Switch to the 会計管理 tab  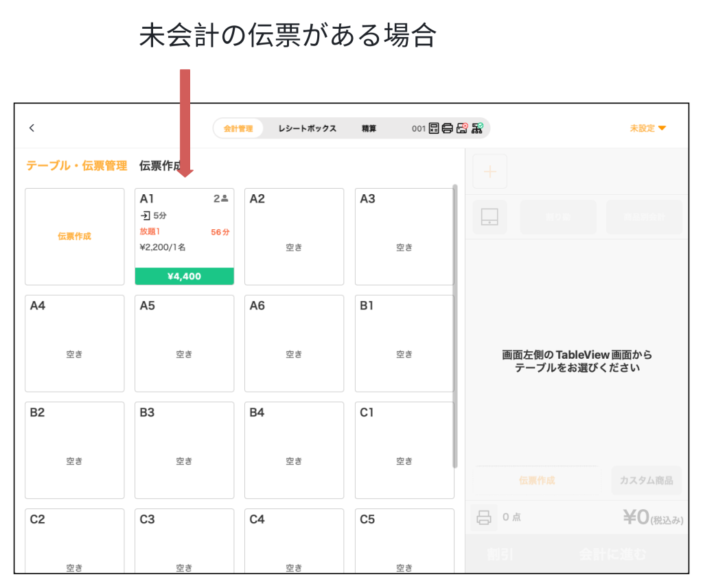(238, 128)
